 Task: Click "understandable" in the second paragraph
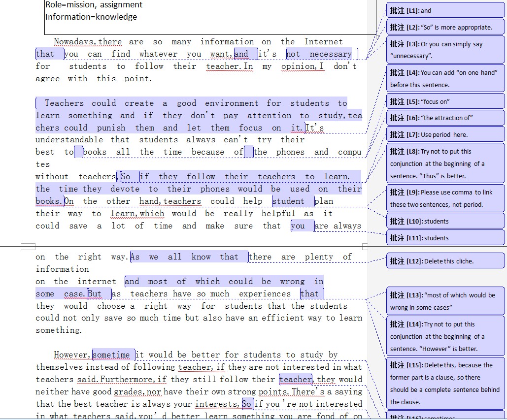[69, 140]
